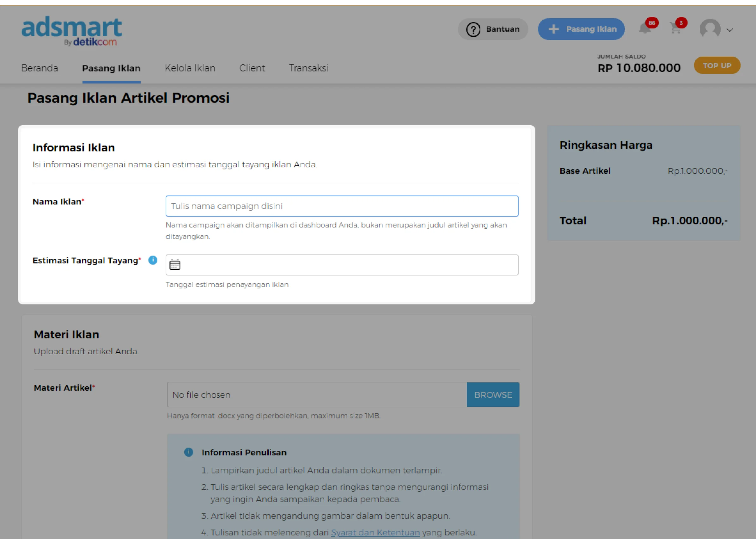Click the BROWSE file button
Image resolution: width=756 pixels, height=544 pixels.
pyautogui.click(x=493, y=395)
